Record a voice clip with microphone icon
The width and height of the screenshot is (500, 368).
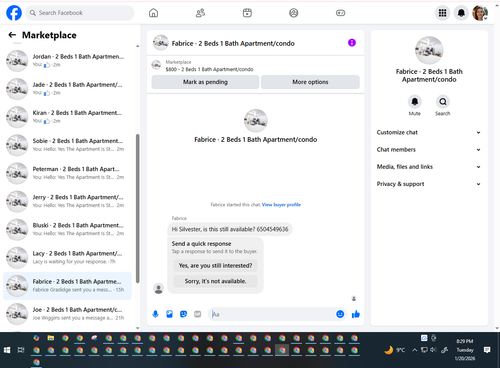point(155,314)
